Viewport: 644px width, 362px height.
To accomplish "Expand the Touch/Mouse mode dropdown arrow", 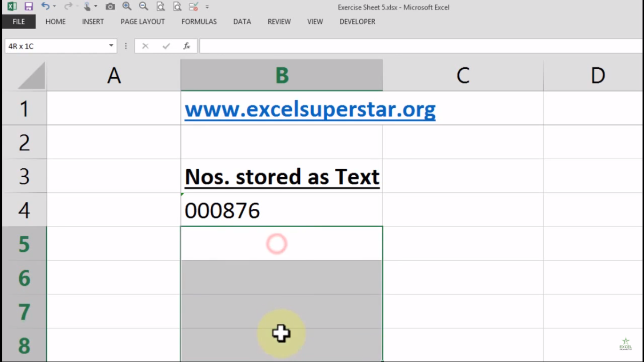I will (96, 7).
